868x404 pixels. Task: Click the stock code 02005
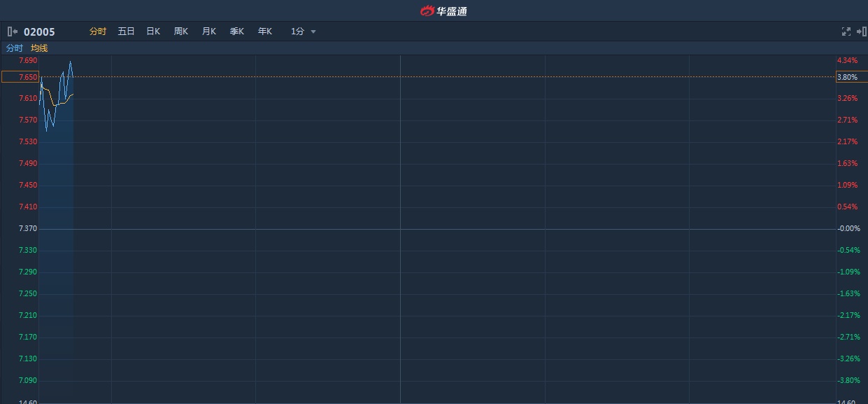pyautogui.click(x=39, y=32)
